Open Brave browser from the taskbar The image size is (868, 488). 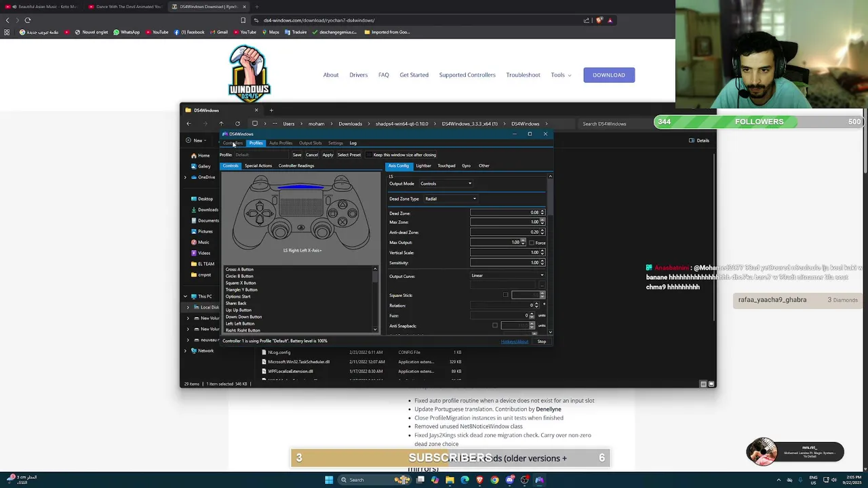click(479, 480)
